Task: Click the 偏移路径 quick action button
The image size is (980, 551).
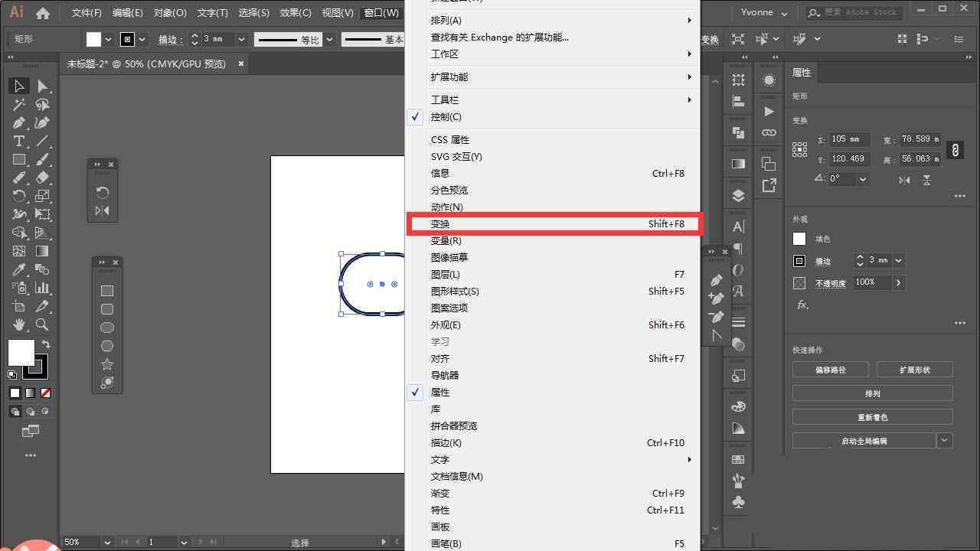Action: [x=830, y=370]
